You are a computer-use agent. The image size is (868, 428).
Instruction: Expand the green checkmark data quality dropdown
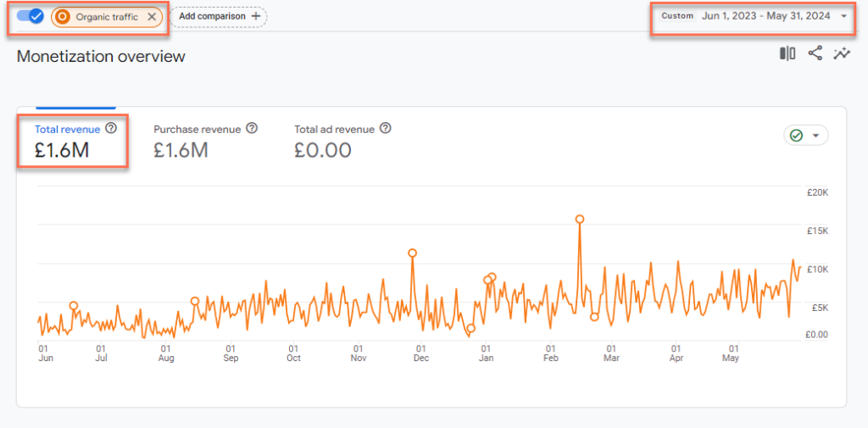pos(806,136)
